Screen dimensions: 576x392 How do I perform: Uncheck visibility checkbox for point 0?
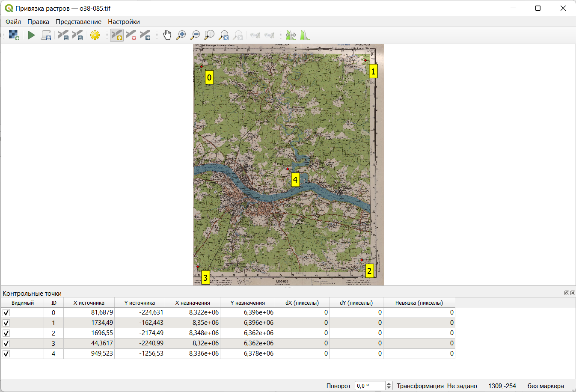(x=6, y=313)
